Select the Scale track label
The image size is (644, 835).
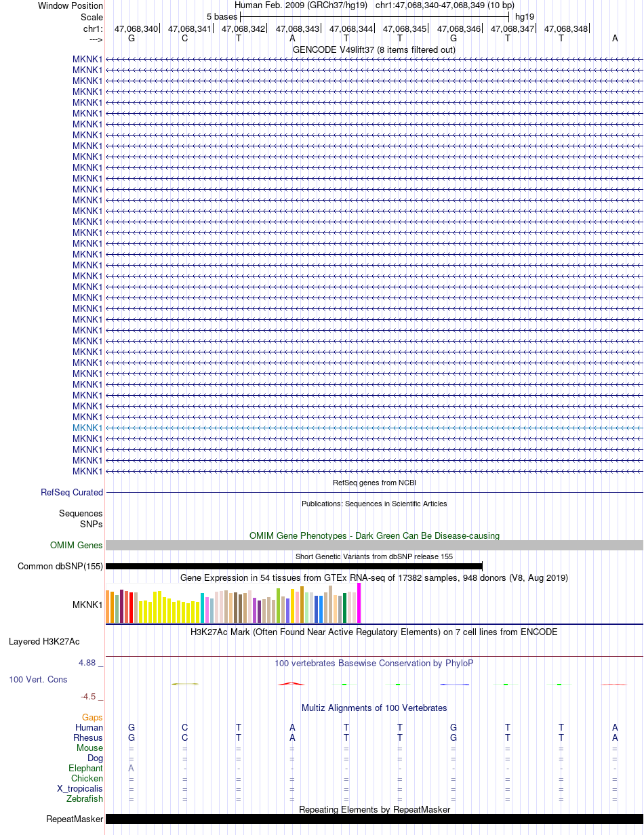click(x=92, y=17)
